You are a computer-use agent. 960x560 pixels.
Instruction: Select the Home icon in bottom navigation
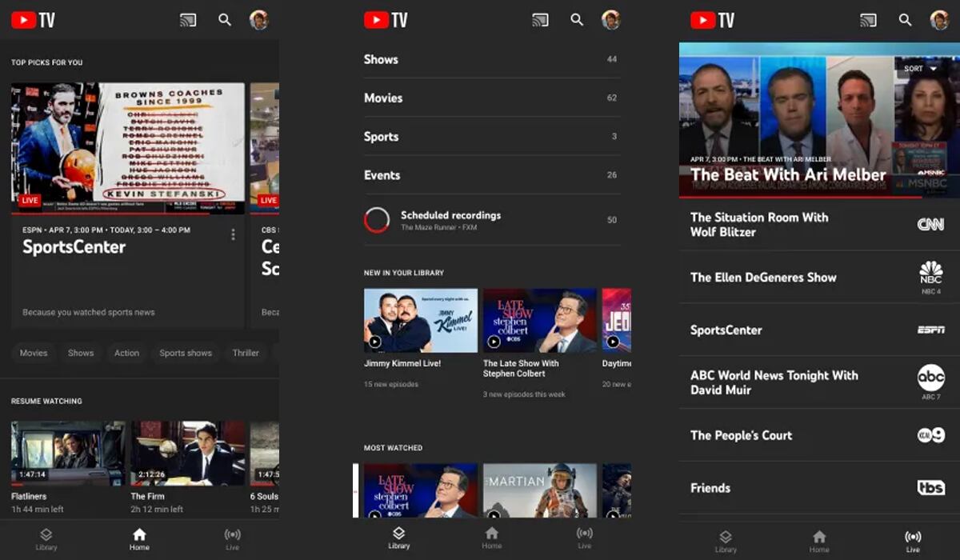click(138, 538)
